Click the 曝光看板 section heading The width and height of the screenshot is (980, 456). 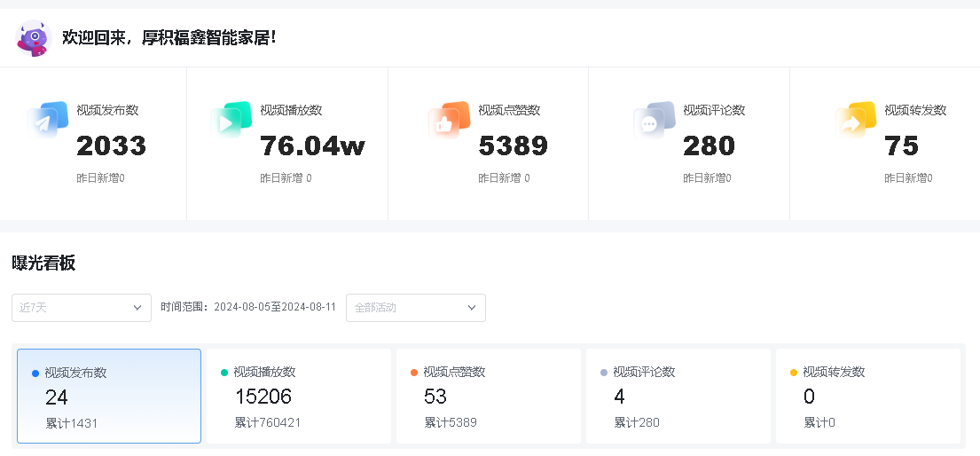(x=43, y=263)
